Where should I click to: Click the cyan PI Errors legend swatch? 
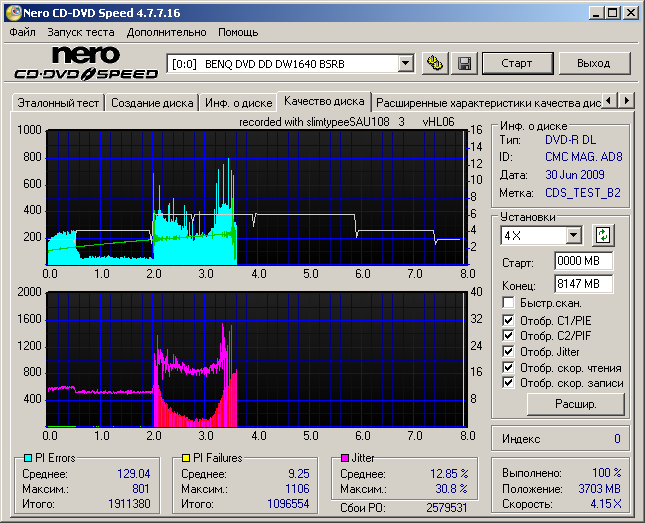28,458
